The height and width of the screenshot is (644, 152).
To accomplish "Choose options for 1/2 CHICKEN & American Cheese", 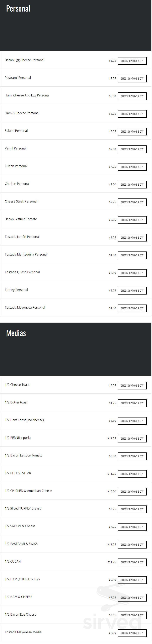I will (x=132, y=492).
